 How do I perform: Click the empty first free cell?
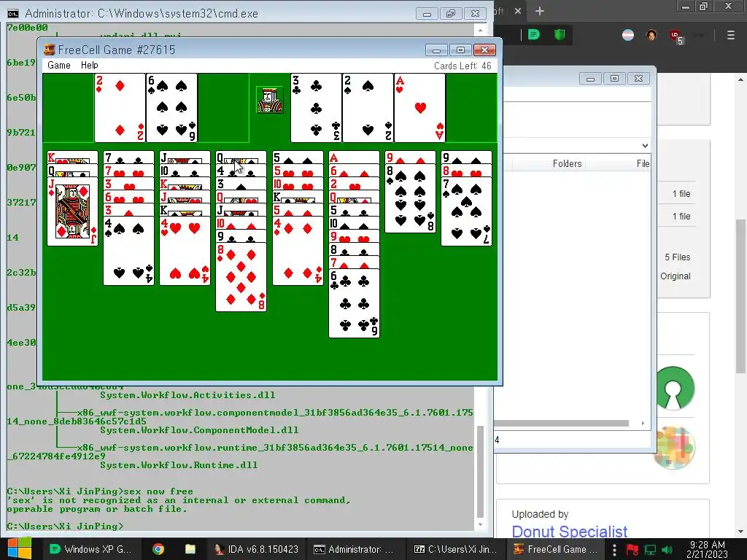(x=68, y=108)
